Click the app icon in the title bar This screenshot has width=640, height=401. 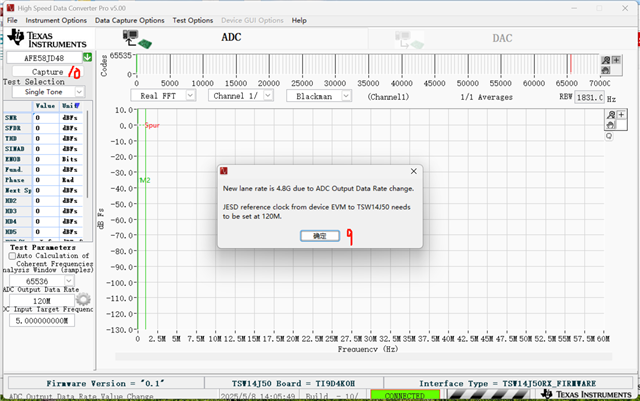10,8
